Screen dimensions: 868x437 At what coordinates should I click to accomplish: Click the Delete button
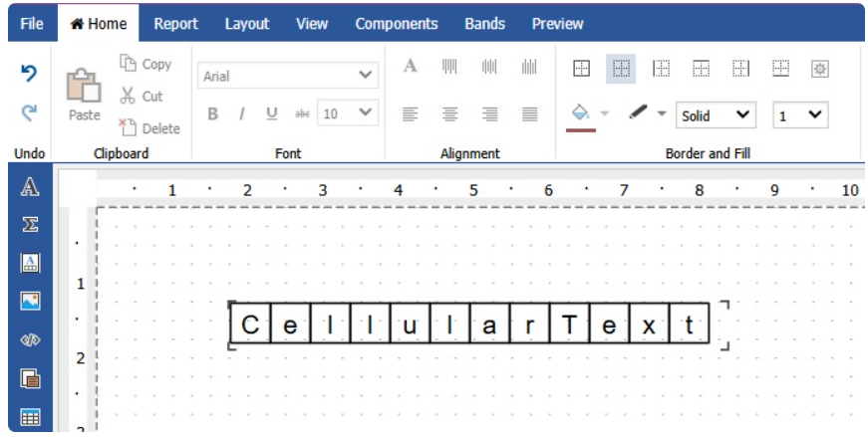pos(149,128)
